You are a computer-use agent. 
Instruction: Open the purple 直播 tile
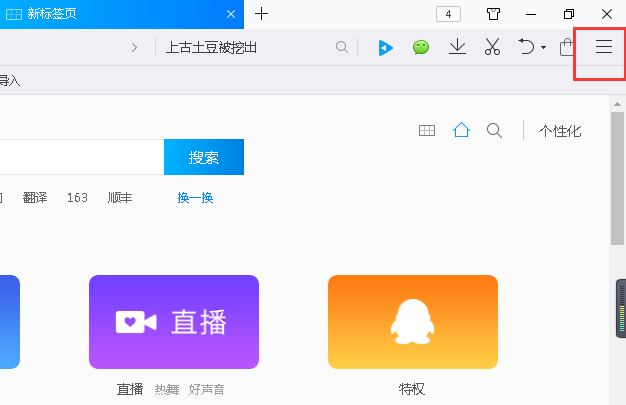click(174, 322)
